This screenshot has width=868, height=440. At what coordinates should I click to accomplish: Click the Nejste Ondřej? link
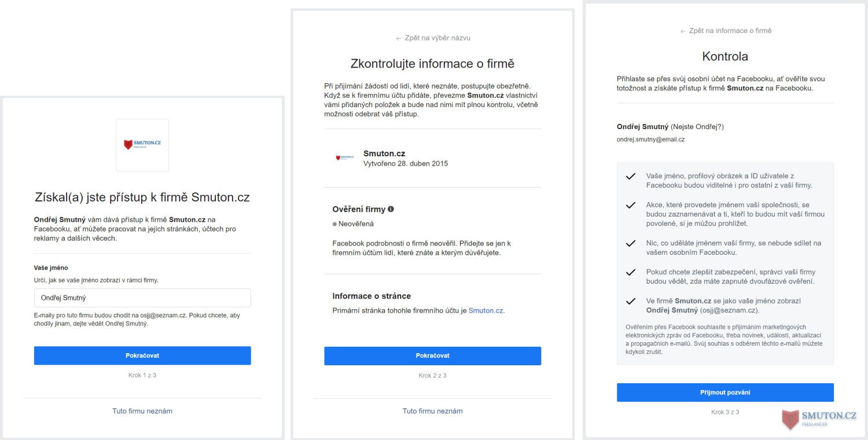pyautogui.click(x=697, y=126)
